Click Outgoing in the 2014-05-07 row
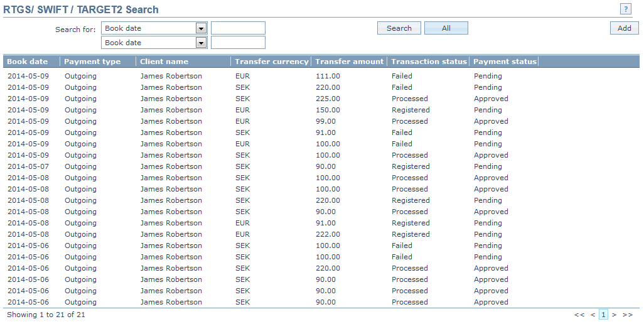The image size is (644, 324). [x=80, y=166]
